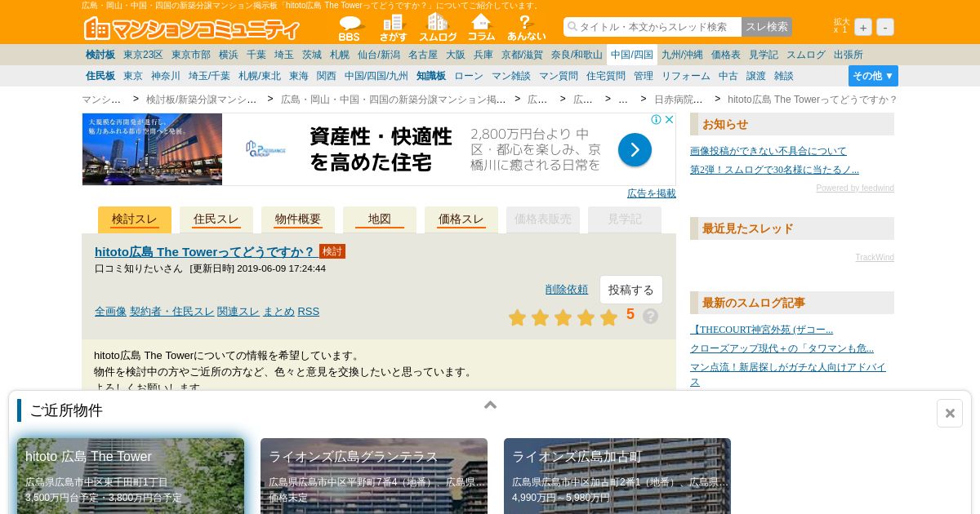Switch to the 検討スレ tab
980x514 pixels.
pos(135,219)
